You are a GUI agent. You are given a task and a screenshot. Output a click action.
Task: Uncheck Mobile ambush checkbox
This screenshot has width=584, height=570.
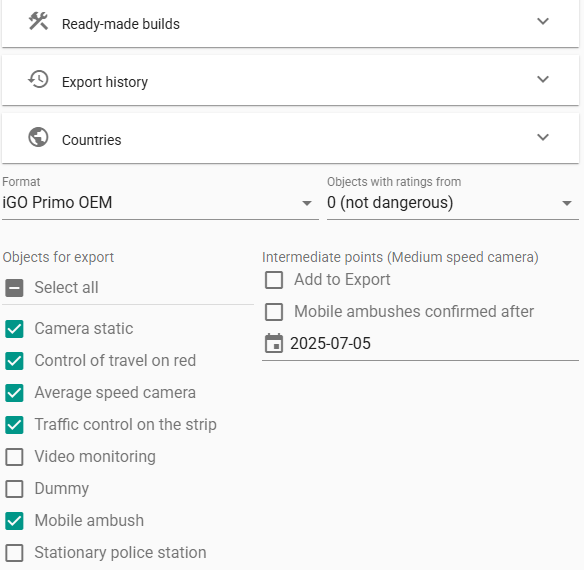tap(15, 521)
